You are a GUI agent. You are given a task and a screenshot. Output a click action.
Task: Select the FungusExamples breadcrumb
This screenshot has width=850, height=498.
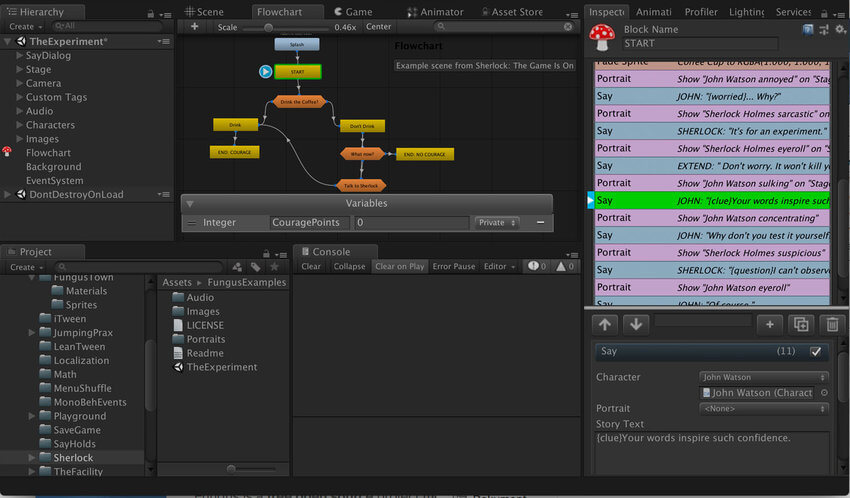[247, 282]
